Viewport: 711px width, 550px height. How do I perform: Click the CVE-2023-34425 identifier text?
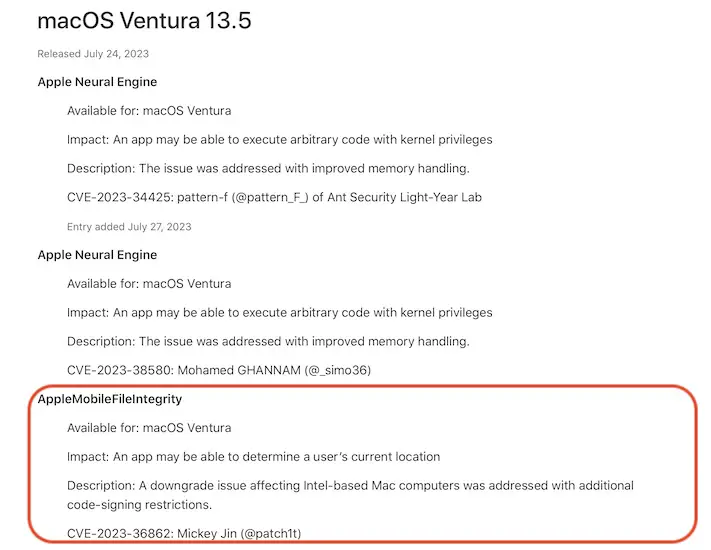click(113, 197)
